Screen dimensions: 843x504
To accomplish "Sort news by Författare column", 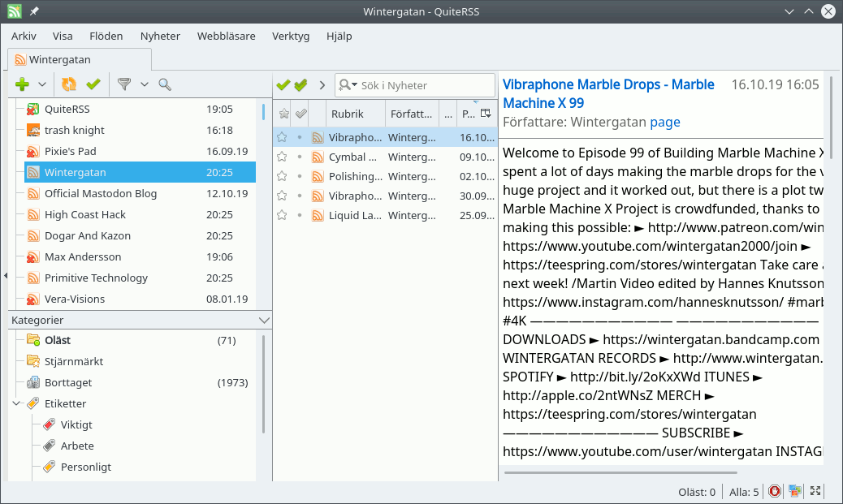I will (412, 114).
